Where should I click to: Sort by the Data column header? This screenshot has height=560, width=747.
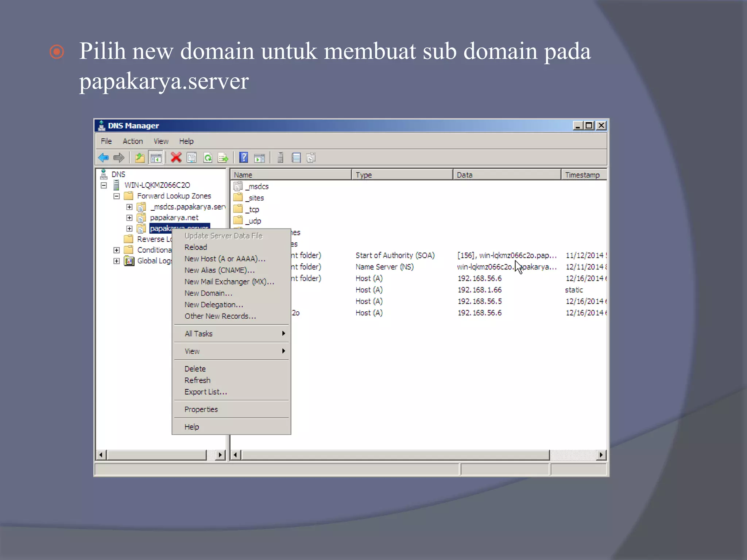(x=507, y=175)
